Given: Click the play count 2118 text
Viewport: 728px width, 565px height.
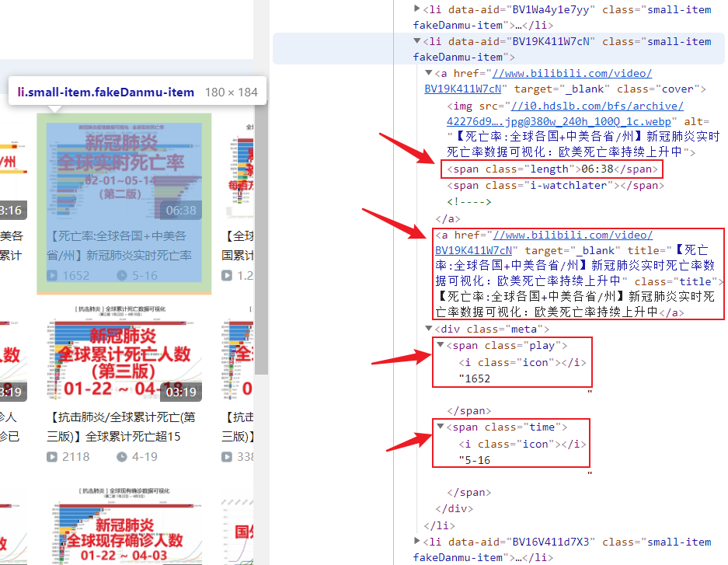Looking at the screenshot, I should (x=75, y=457).
